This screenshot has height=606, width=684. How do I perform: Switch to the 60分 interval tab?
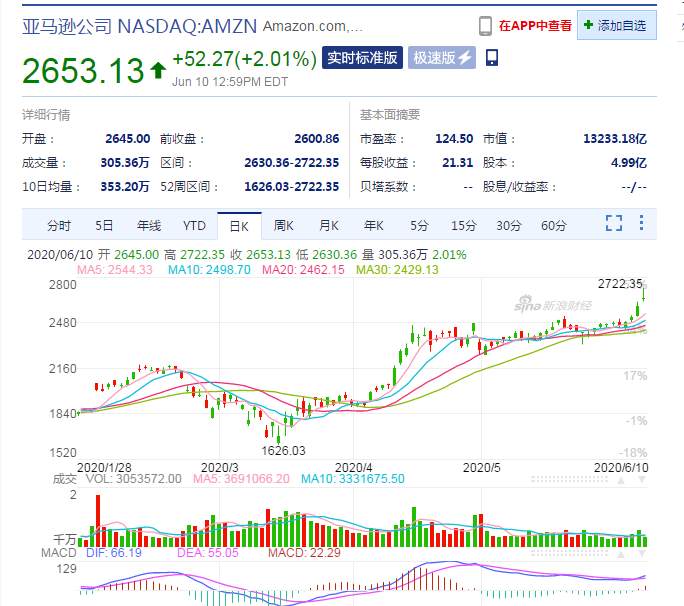(x=554, y=226)
